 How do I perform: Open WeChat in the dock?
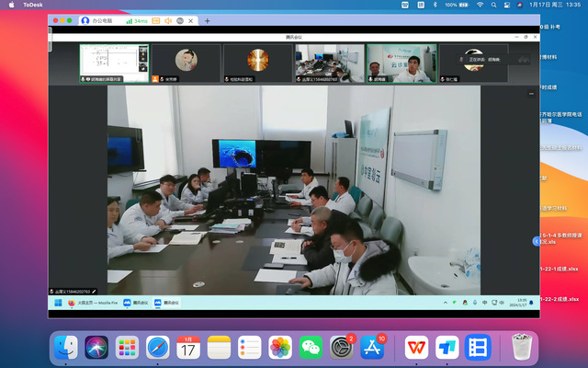coord(311,347)
